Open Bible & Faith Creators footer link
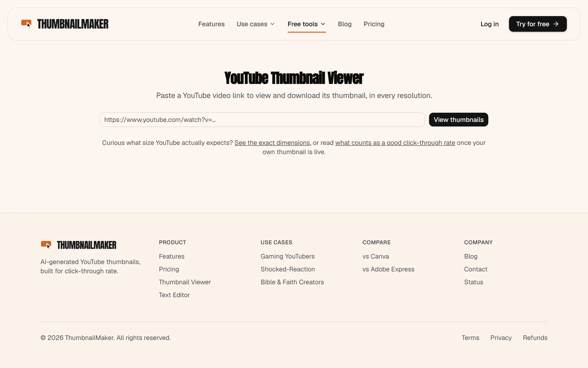 point(292,282)
